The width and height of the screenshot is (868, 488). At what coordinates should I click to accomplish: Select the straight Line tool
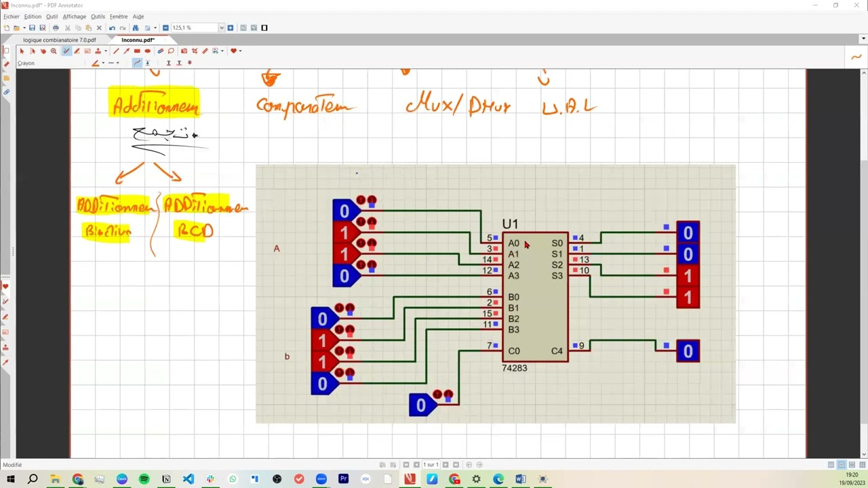coord(116,51)
